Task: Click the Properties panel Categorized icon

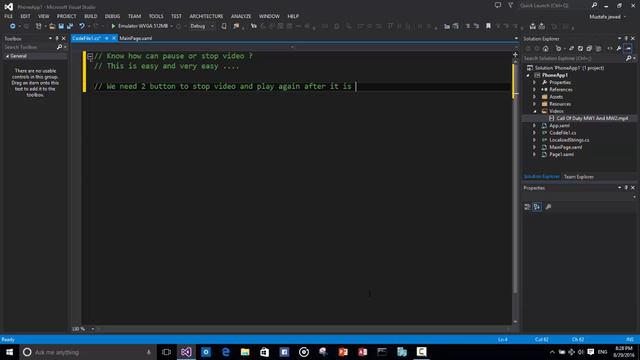Action: click(527, 207)
